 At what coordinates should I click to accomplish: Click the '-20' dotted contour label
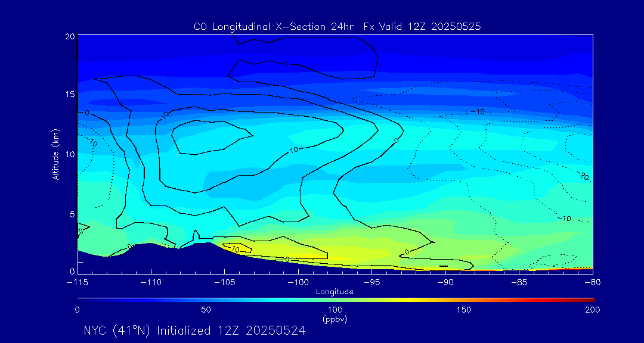[583, 175]
